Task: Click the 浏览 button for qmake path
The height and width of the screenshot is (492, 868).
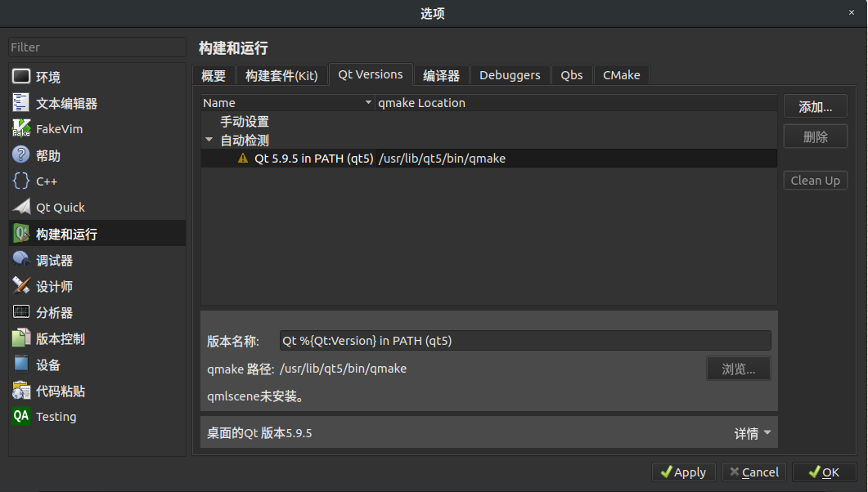Action: 737,368
